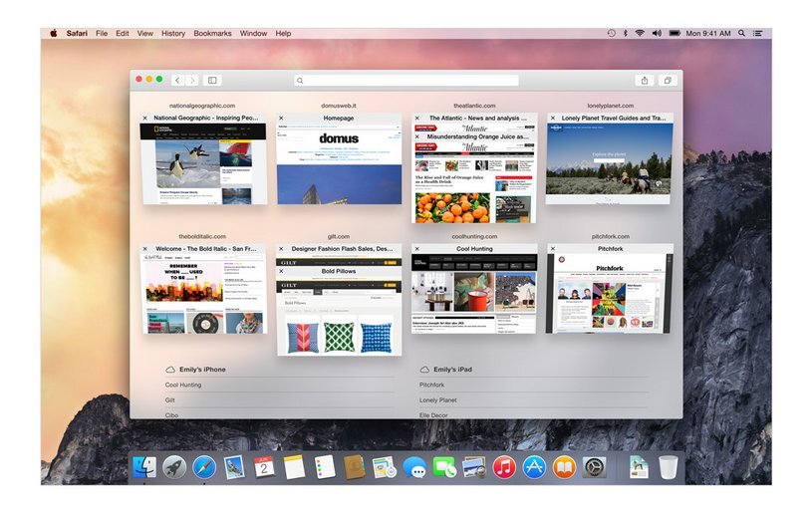812x523 pixels.
Task: Open the Bookmarks menu
Action: point(212,33)
